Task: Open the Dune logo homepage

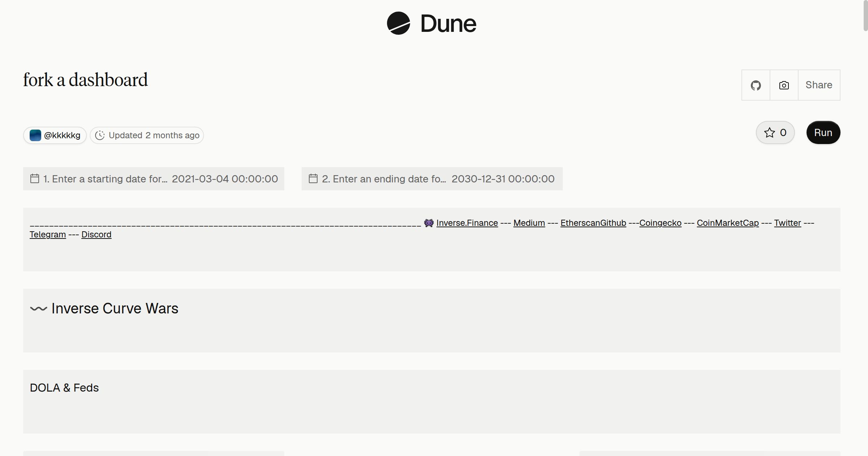Action: coord(431,24)
